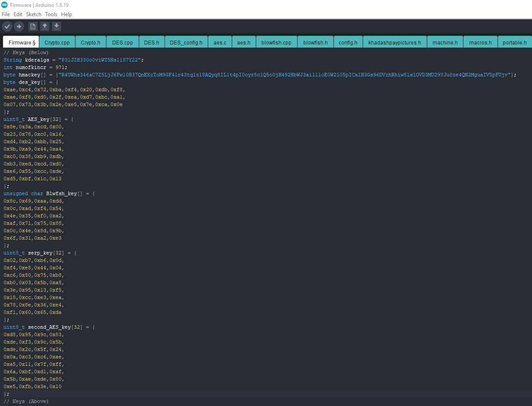Open the Edit menu
This screenshot has height=406, width=532.
point(18,14)
